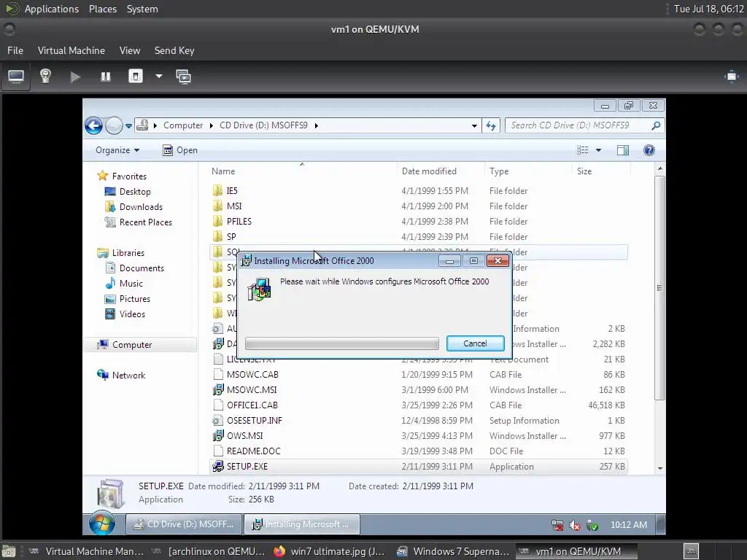Image resolution: width=747 pixels, height=560 pixels.
Task: Open Explorer Help icon
Action: 649,150
